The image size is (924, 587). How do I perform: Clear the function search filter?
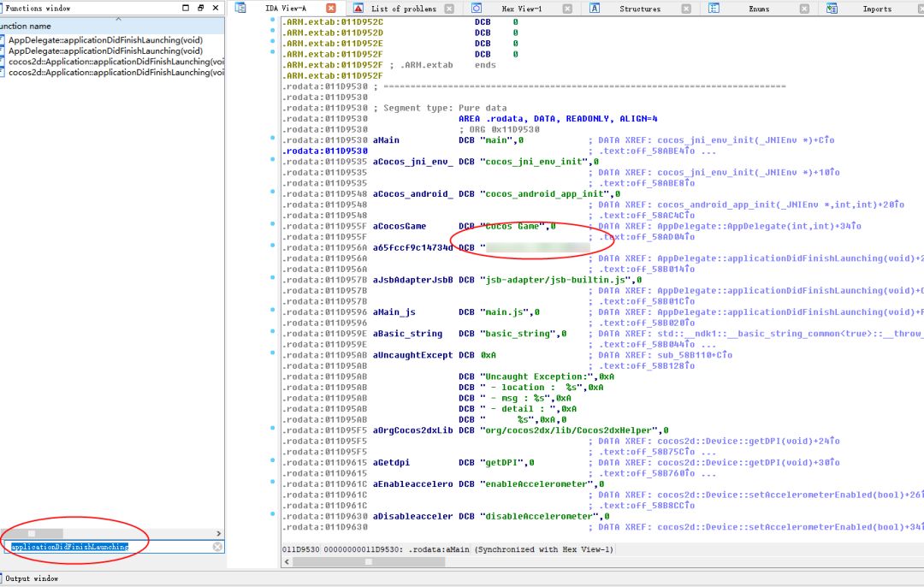point(217,547)
